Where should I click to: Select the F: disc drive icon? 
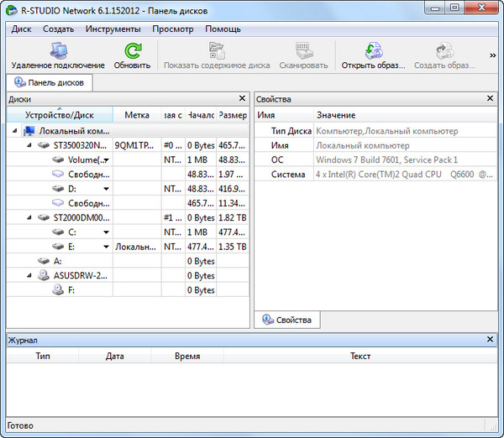[x=58, y=290]
